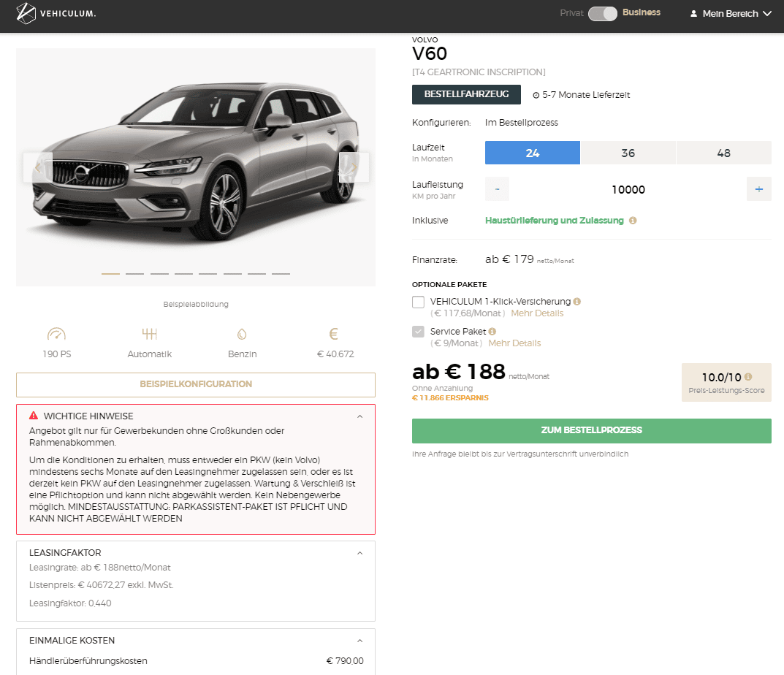
Task: Open the Mein Bereich dropdown
Action: click(x=731, y=13)
